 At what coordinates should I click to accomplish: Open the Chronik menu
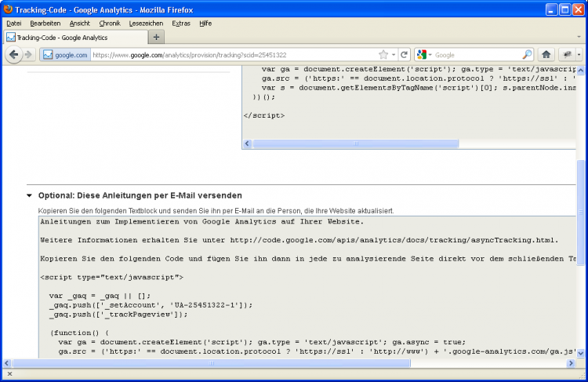click(110, 24)
